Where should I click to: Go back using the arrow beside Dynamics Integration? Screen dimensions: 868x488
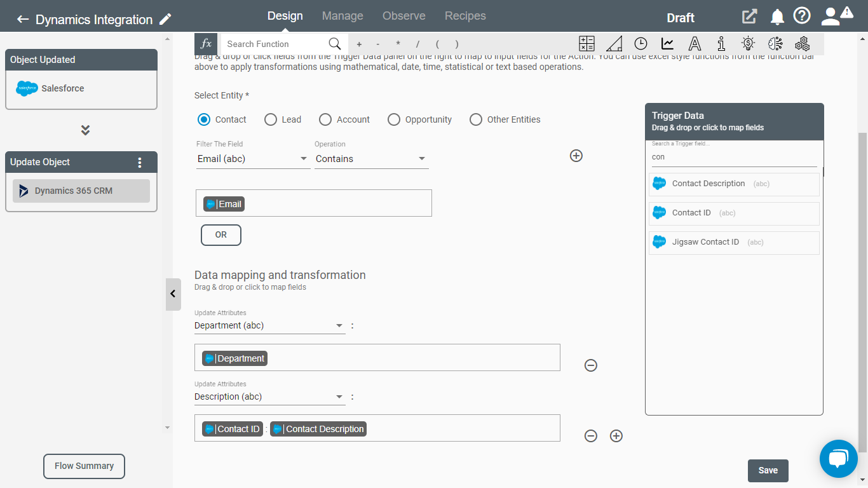point(23,19)
